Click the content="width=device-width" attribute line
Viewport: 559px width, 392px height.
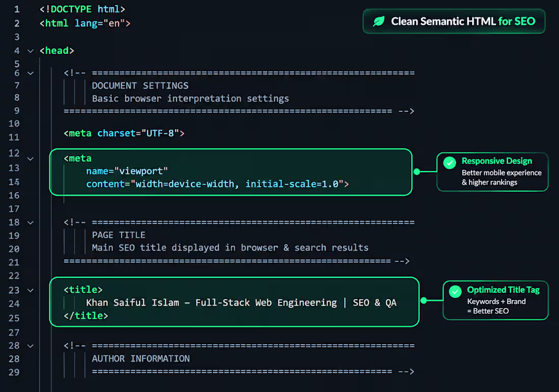point(218,184)
